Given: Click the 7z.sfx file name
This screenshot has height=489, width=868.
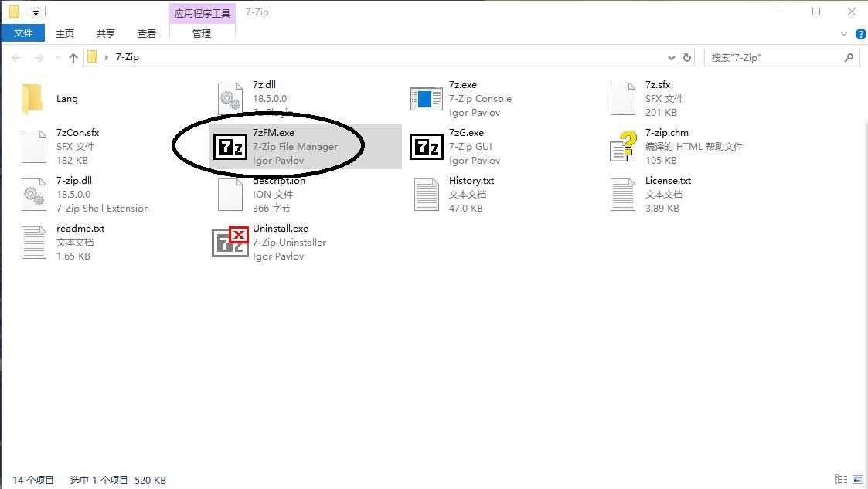Looking at the screenshot, I should coord(658,85).
